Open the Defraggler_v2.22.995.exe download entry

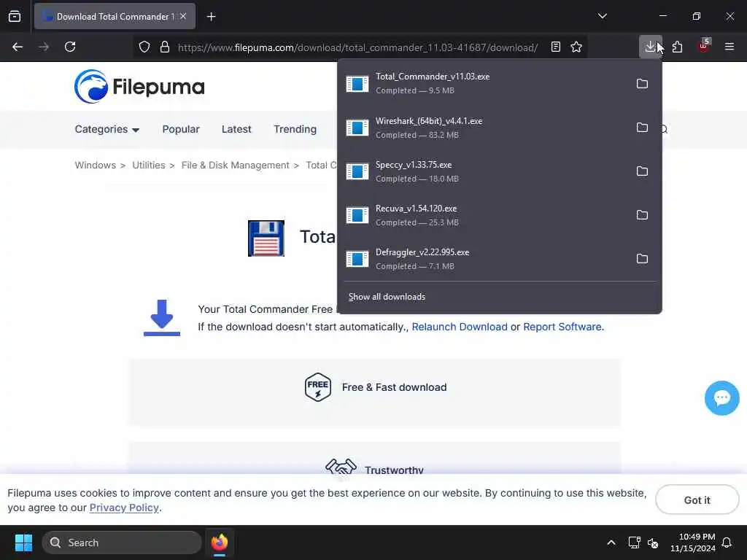pyautogui.click(x=484, y=259)
